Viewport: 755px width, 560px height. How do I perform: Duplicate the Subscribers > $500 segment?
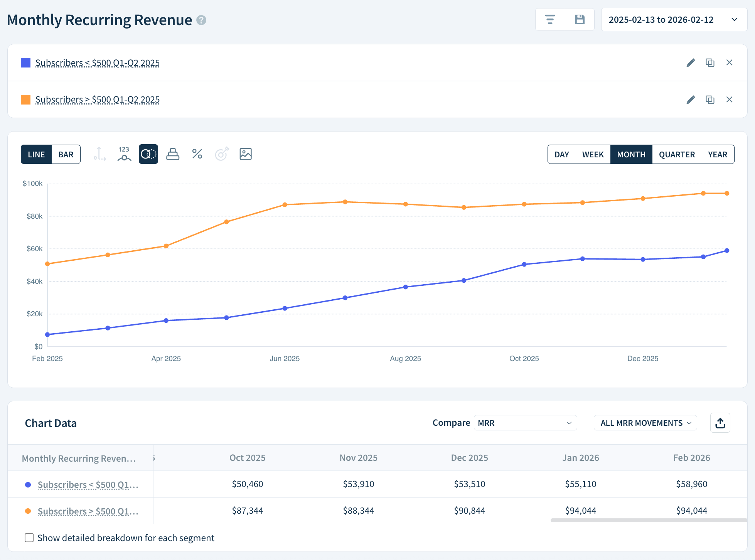(x=710, y=100)
